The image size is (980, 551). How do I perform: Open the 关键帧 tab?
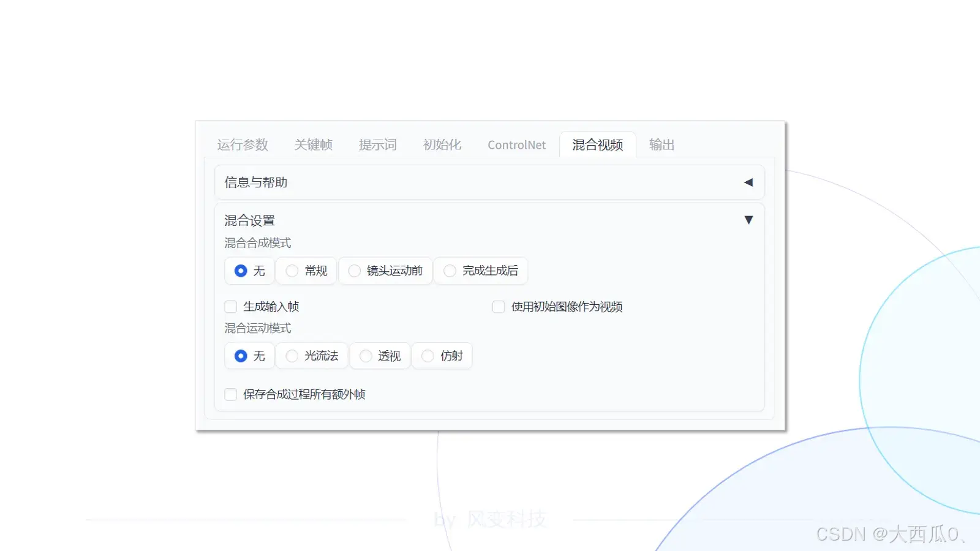click(x=313, y=145)
